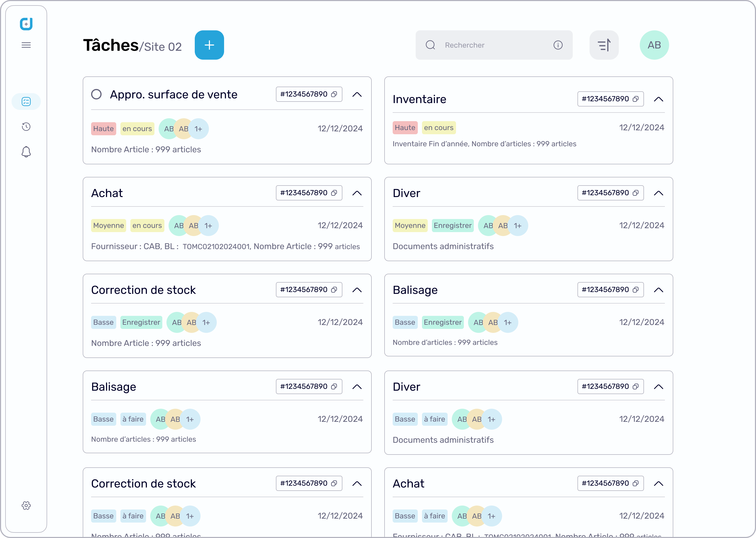Copy ID of Balisage card marked à faire

[334, 386]
